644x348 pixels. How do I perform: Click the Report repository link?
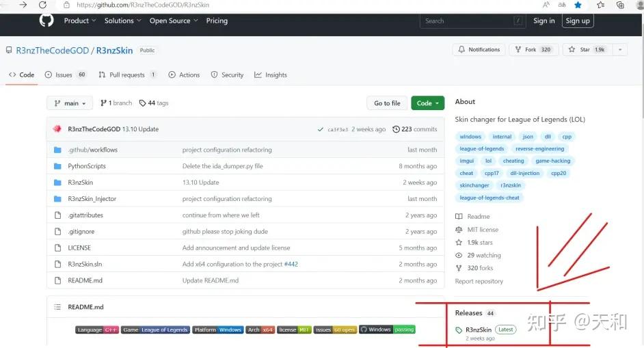pos(479,282)
